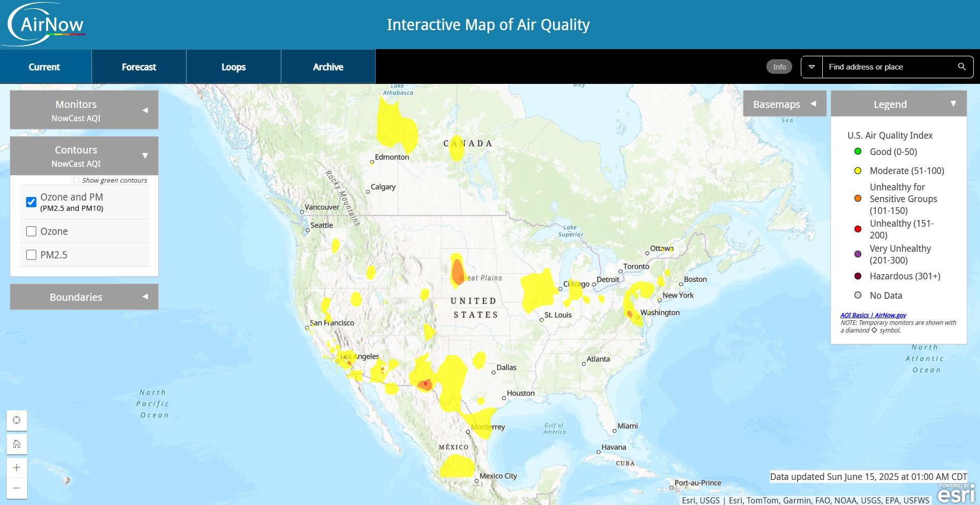Click the Seattle city marker
Viewport: 980px width, 505px height.
click(308, 230)
